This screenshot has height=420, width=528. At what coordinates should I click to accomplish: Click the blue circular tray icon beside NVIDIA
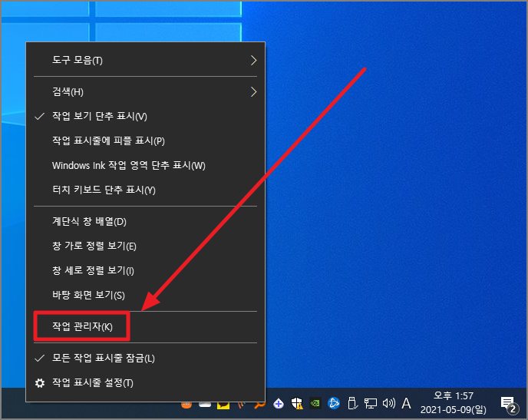[334, 403]
